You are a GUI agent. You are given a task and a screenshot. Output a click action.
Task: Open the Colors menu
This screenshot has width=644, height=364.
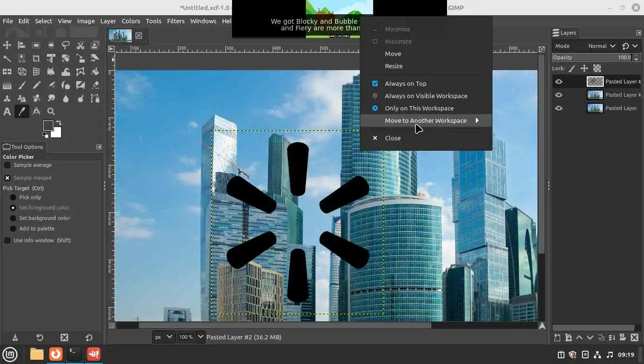pos(131,21)
